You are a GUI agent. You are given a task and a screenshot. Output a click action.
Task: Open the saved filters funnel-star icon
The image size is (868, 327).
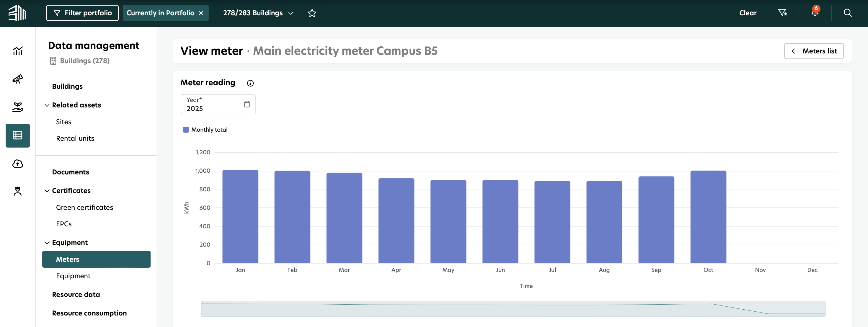point(782,13)
